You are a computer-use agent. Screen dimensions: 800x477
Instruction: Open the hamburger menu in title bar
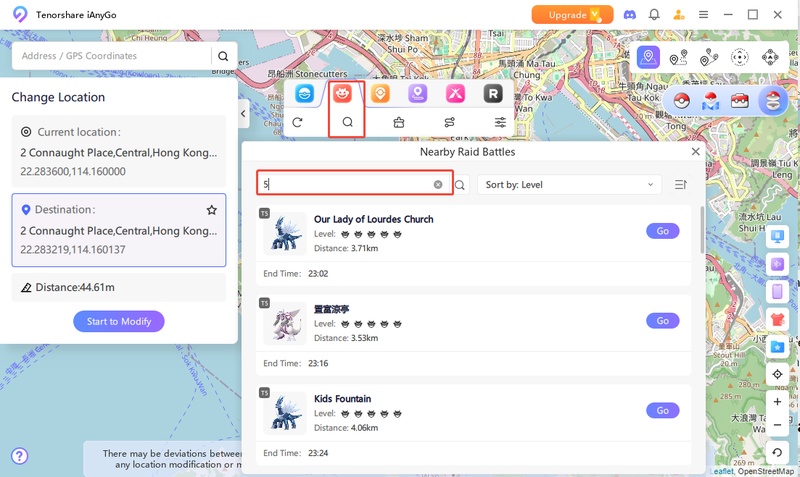pos(703,15)
